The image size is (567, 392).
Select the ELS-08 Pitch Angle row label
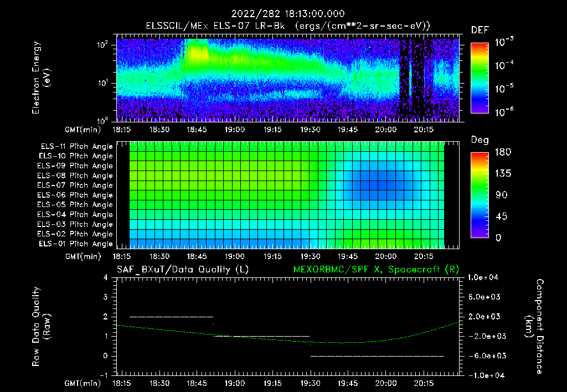click(x=75, y=176)
